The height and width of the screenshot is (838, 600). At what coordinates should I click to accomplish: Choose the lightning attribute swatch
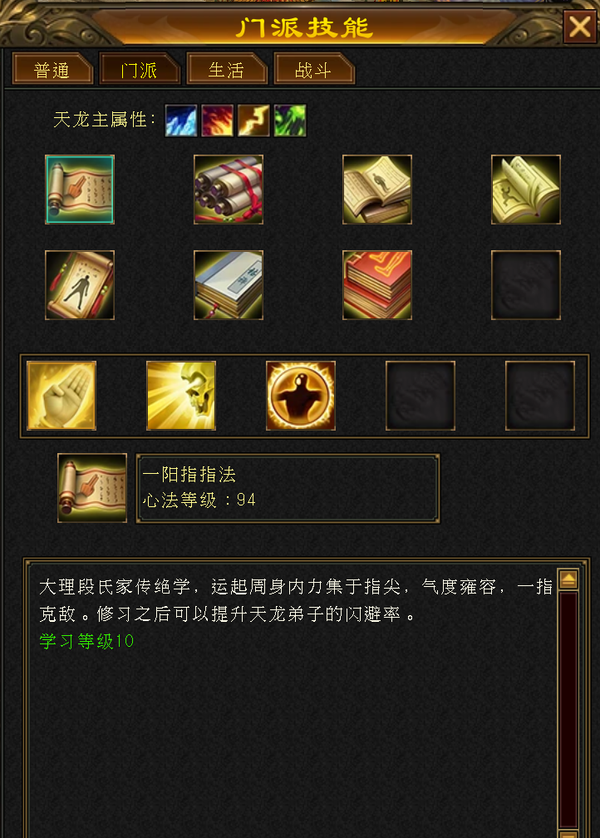(253, 120)
